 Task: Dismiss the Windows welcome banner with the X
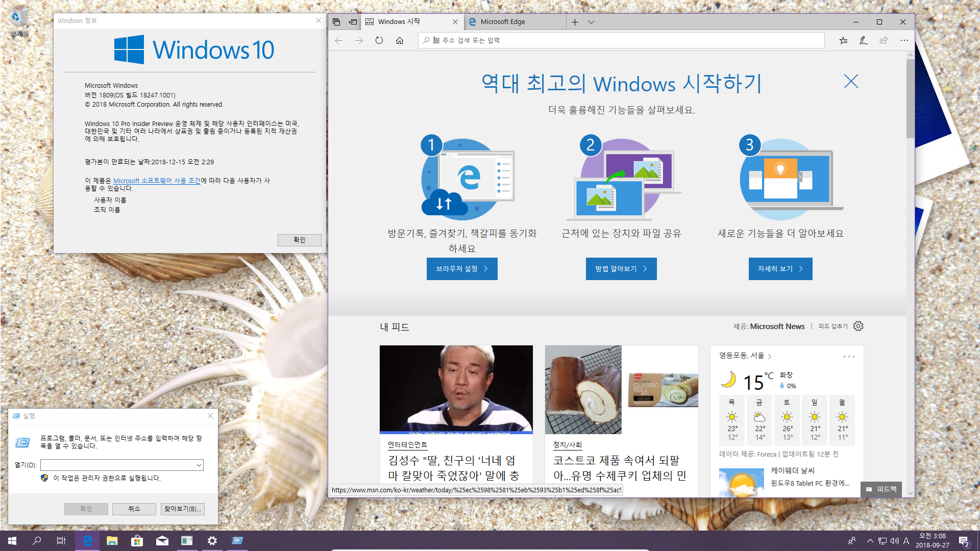tap(851, 81)
